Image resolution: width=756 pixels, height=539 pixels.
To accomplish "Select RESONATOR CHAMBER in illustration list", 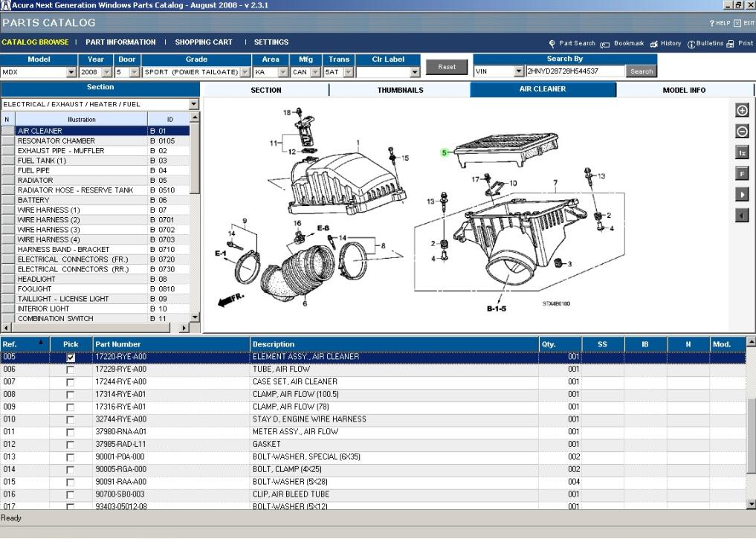I will coord(95,141).
